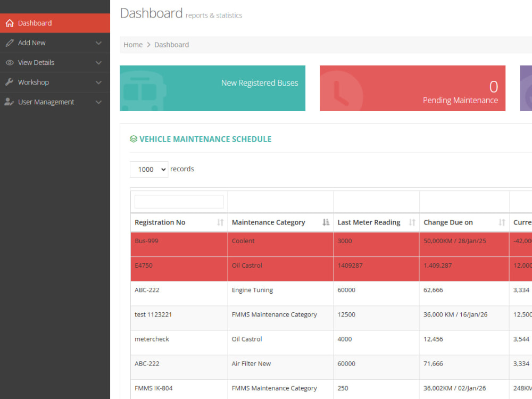
Task: Click the 12500 last meter reading cell
Action: (x=377, y=318)
